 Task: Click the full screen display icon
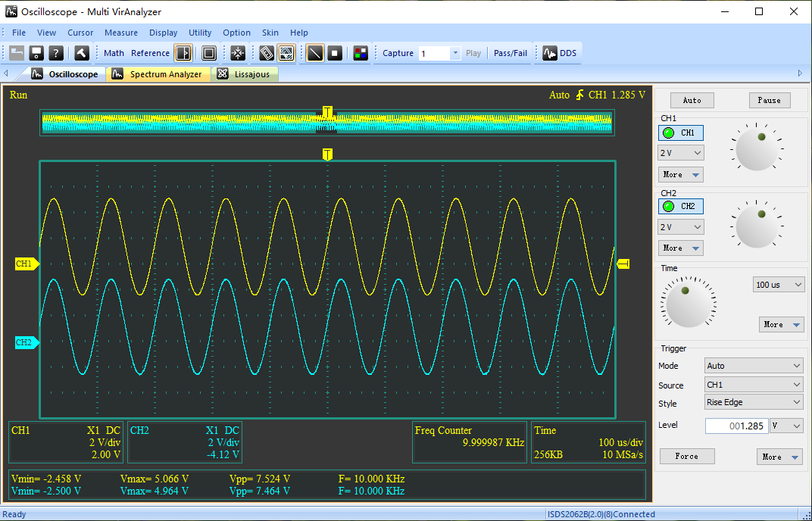pyautogui.click(x=209, y=53)
